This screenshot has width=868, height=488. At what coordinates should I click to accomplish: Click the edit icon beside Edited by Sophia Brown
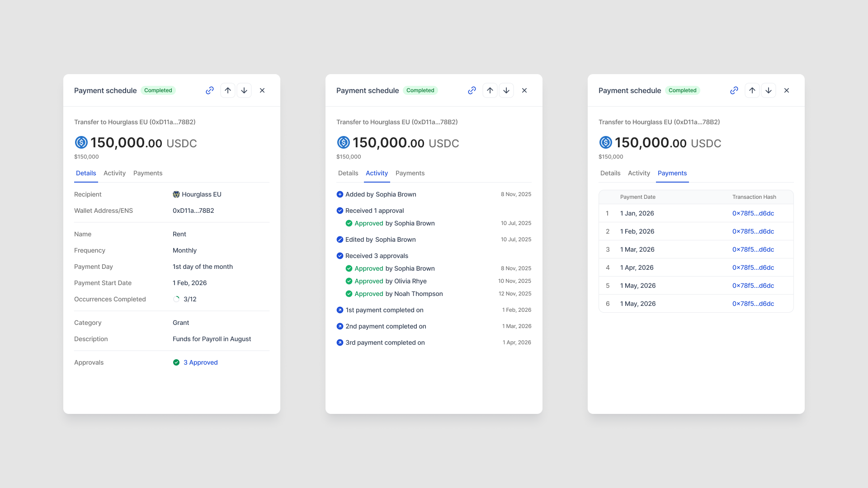click(x=340, y=239)
